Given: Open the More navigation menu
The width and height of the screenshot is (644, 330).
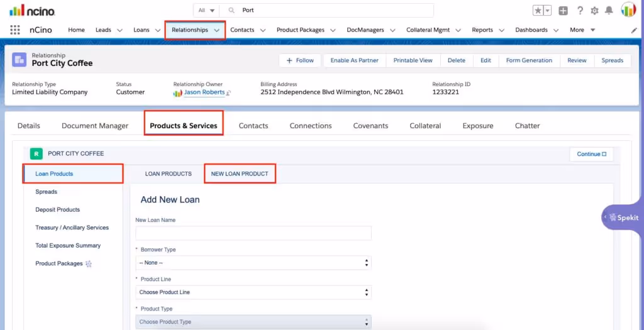Looking at the screenshot, I should [x=582, y=30].
